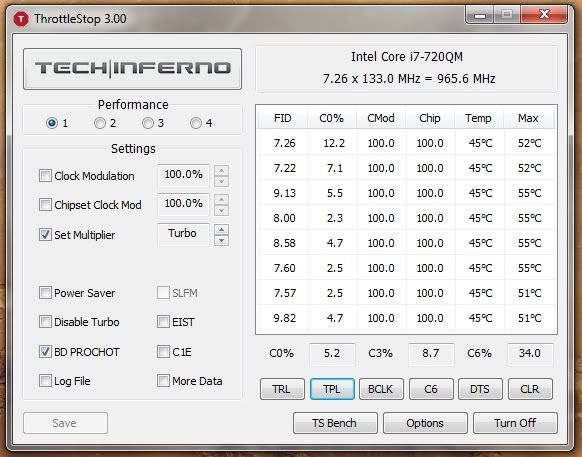Open the Options dialog

(x=425, y=423)
